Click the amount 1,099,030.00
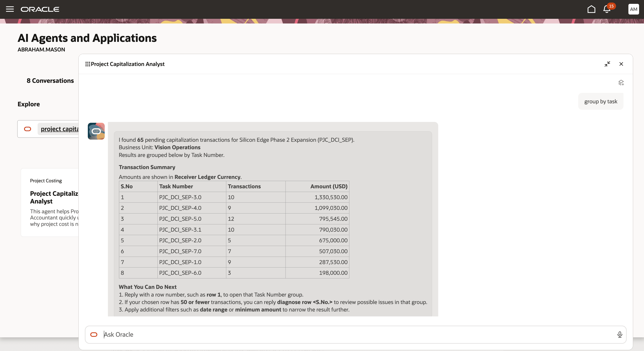644x351 pixels. 331,208
